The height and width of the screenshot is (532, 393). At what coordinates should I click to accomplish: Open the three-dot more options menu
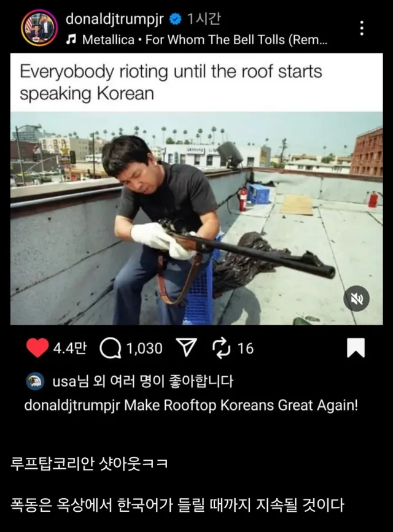click(362, 28)
